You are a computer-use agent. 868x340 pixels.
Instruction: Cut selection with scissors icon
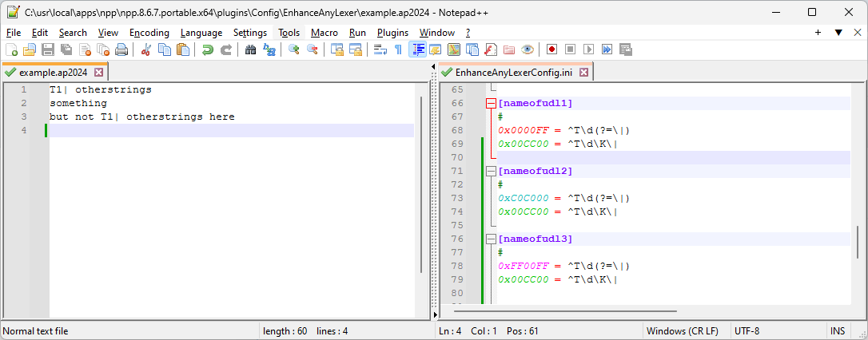click(x=146, y=49)
